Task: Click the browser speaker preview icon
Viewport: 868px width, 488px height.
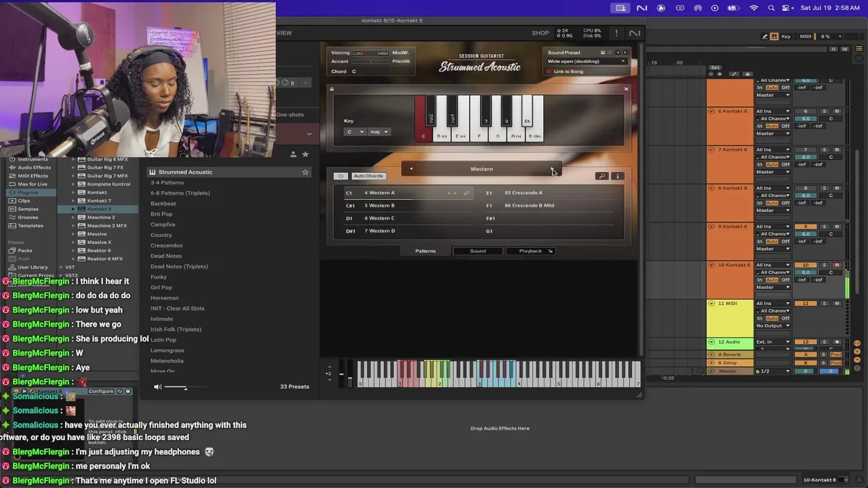Action: point(157,387)
